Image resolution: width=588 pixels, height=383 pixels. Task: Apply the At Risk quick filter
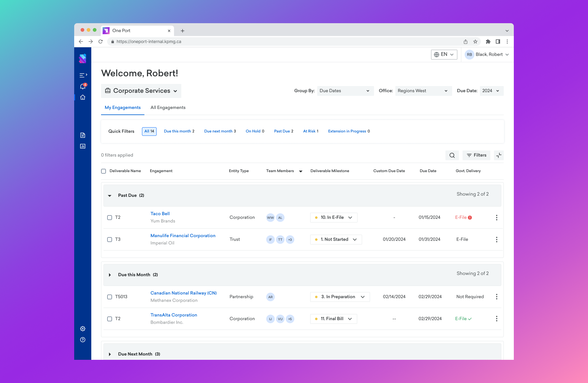pyautogui.click(x=310, y=131)
